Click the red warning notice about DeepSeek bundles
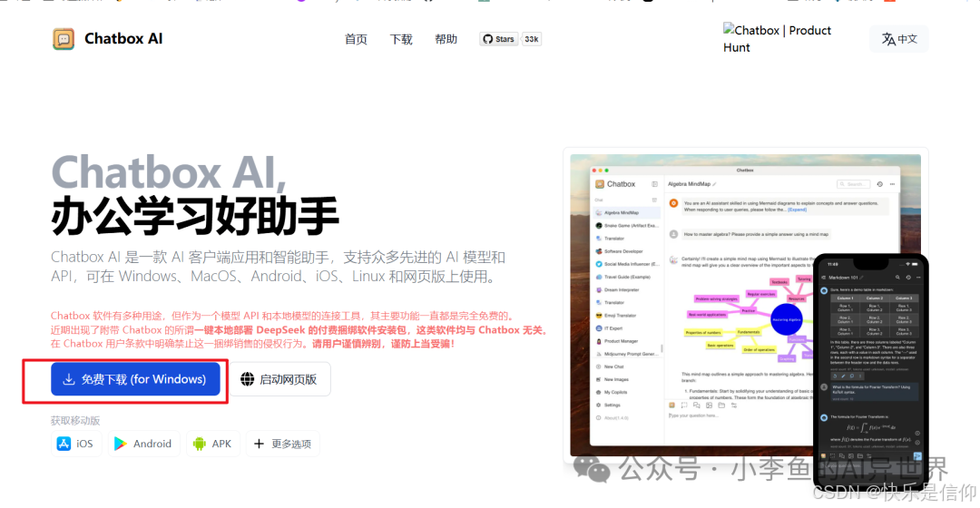 pyautogui.click(x=299, y=329)
